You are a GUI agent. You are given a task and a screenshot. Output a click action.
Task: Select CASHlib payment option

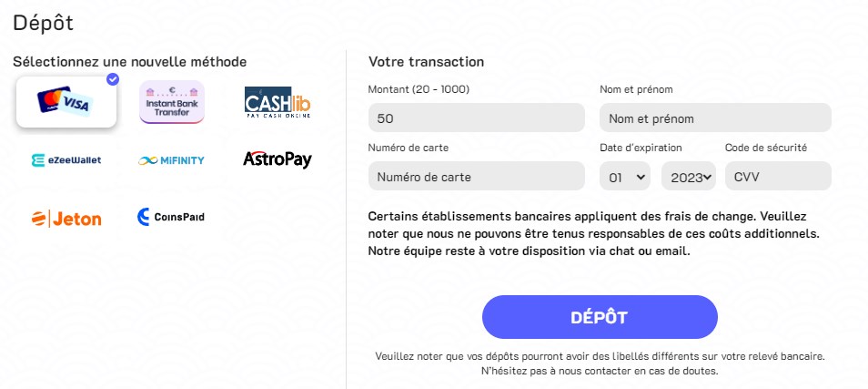pyautogui.click(x=278, y=103)
